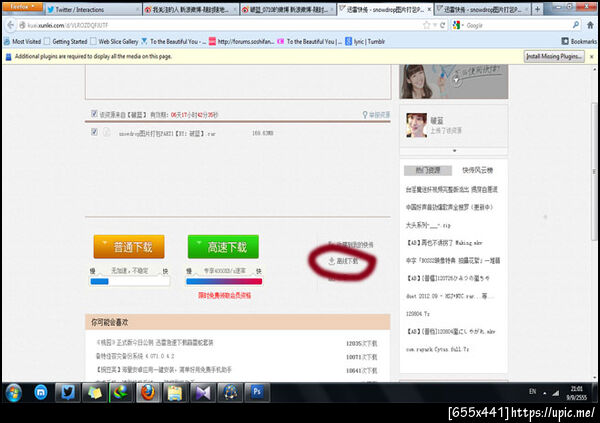
Task: Open the forums.soshifan bookmark
Action: [241, 41]
